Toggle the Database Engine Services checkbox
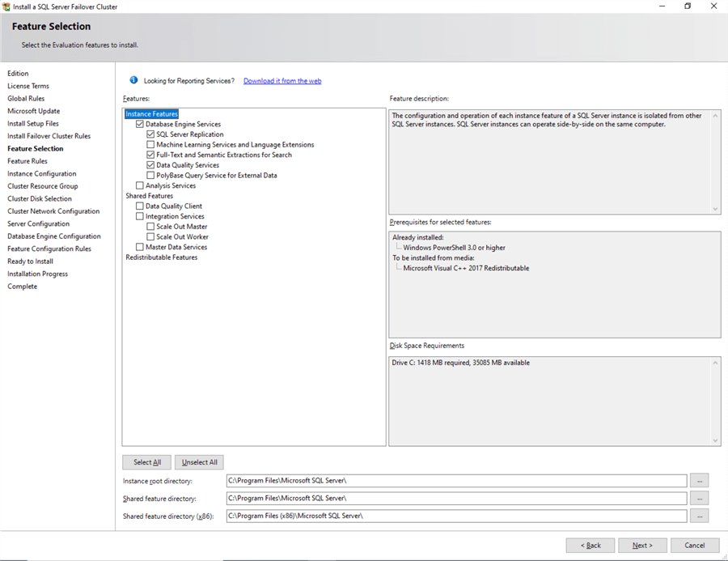 [x=140, y=125]
